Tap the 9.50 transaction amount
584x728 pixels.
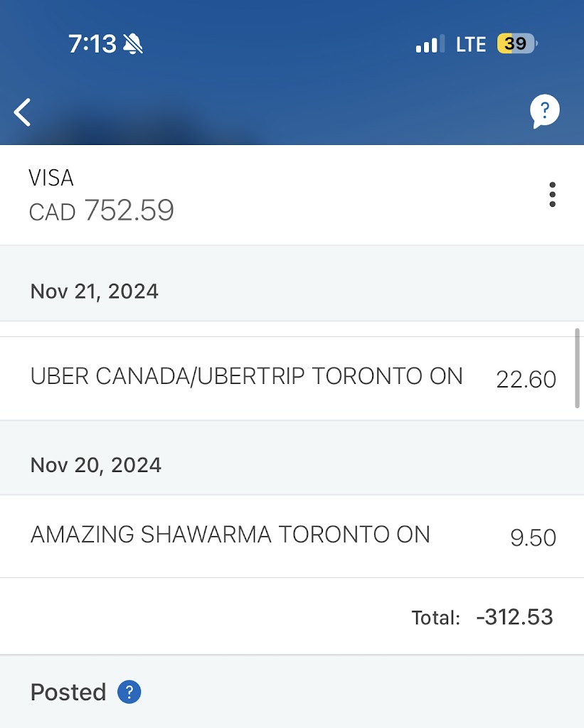pos(533,537)
